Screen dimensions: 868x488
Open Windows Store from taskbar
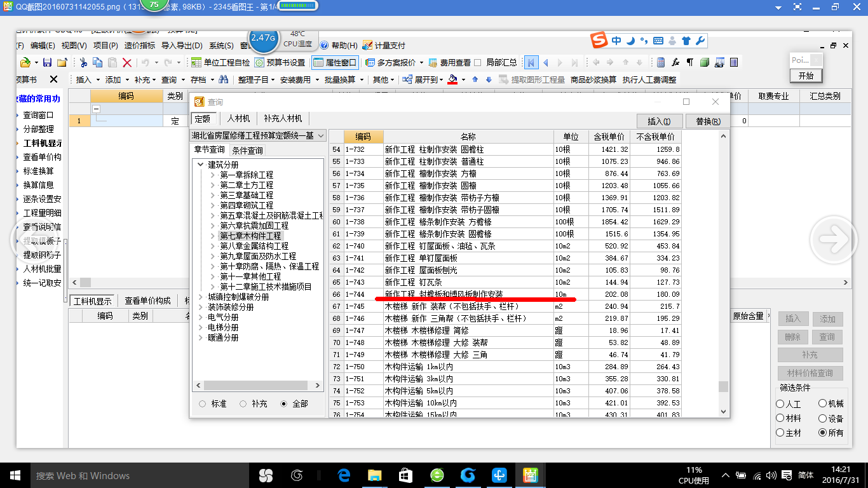click(x=406, y=475)
